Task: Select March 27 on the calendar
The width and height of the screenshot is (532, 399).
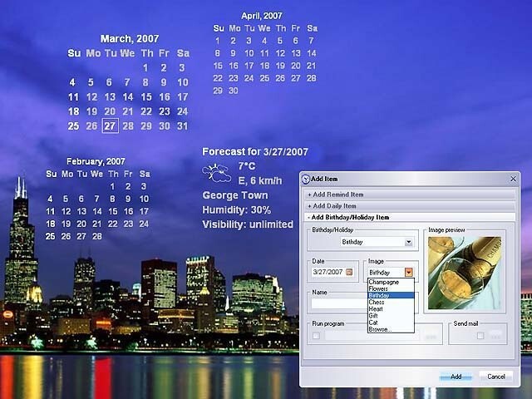Action: 110,126
